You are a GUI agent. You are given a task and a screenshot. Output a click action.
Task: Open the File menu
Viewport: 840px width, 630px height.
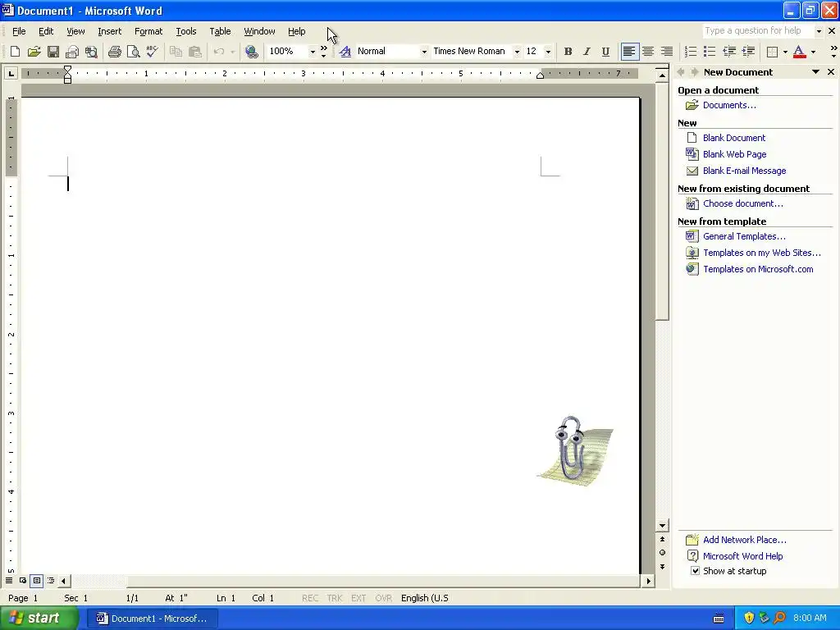pos(19,31)
